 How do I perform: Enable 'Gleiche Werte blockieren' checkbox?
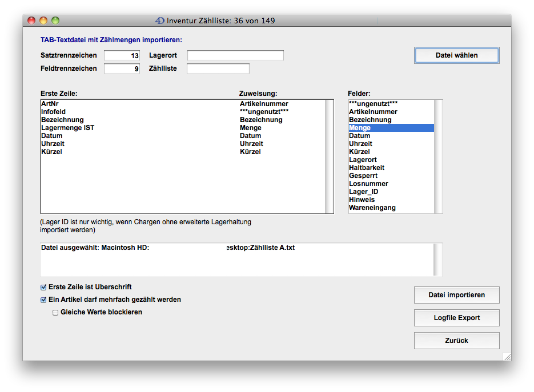[55, 312]
